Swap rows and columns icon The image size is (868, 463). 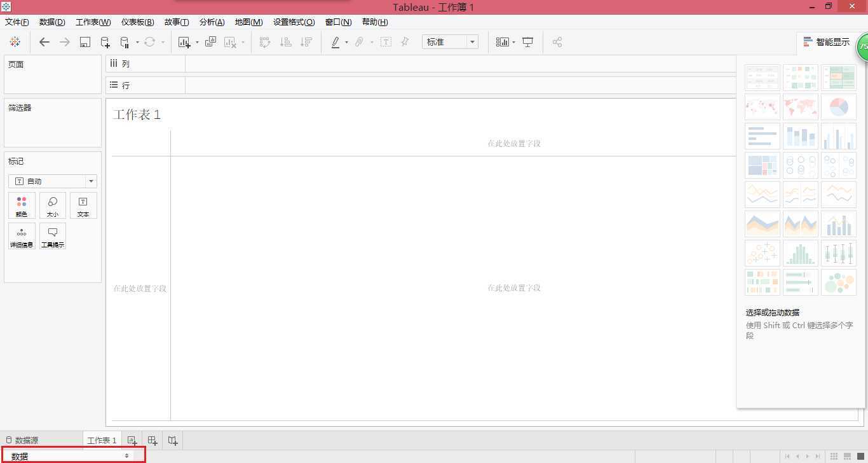pos(265,42)
